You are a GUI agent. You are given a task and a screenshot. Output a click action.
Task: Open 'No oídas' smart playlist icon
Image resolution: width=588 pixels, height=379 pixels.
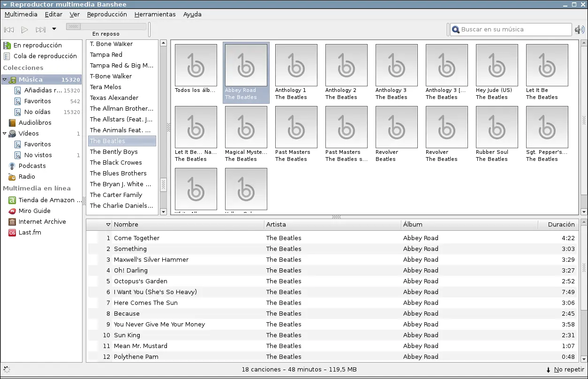(x=18, y=112)
